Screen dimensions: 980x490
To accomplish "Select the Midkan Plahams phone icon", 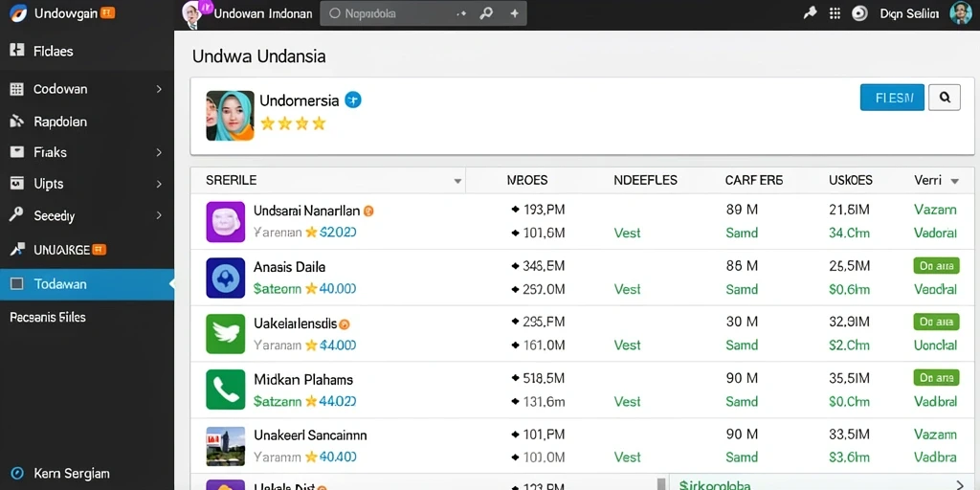I will (x=225, y=390).
